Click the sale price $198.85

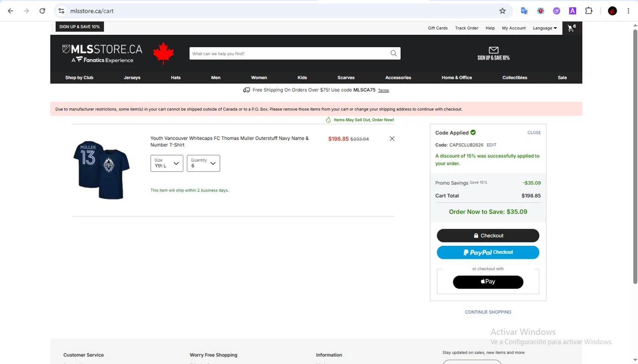339,139
